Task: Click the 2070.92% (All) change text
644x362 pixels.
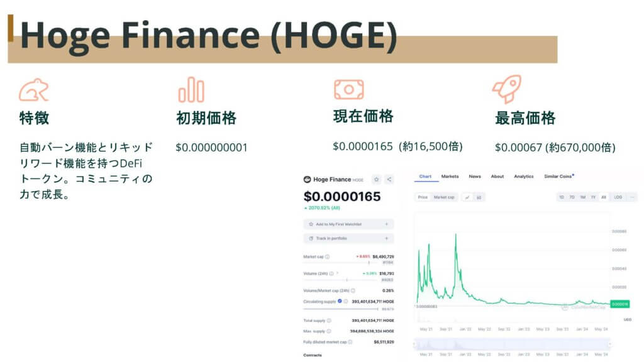Action: pyautogui.click(x=323, y=208)
